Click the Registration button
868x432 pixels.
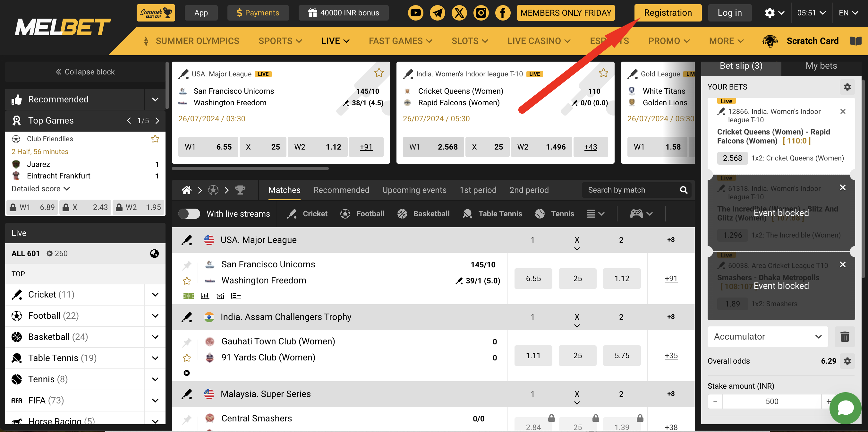[x=668, y=13]
